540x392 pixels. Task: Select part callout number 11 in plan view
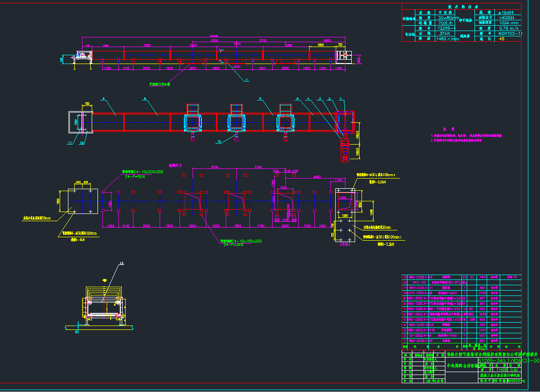tap(70, 143)
